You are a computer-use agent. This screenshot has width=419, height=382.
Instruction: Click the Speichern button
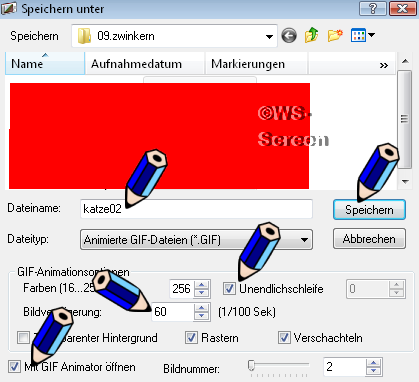[x=369, y=210]
